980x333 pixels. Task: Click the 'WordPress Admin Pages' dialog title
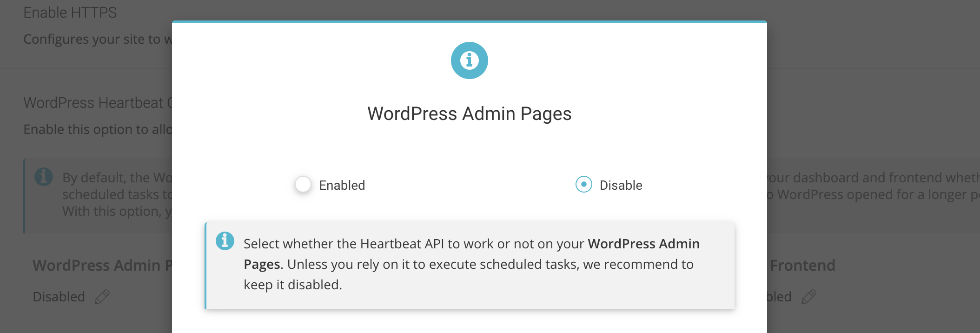click(470, 113)
